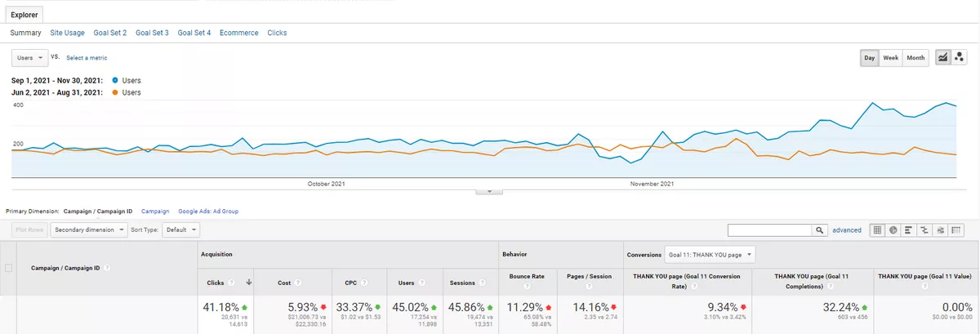This screenshot has height=334, width=980.
Task: Open the Secondary dimension dropdown
Action: 90,230
